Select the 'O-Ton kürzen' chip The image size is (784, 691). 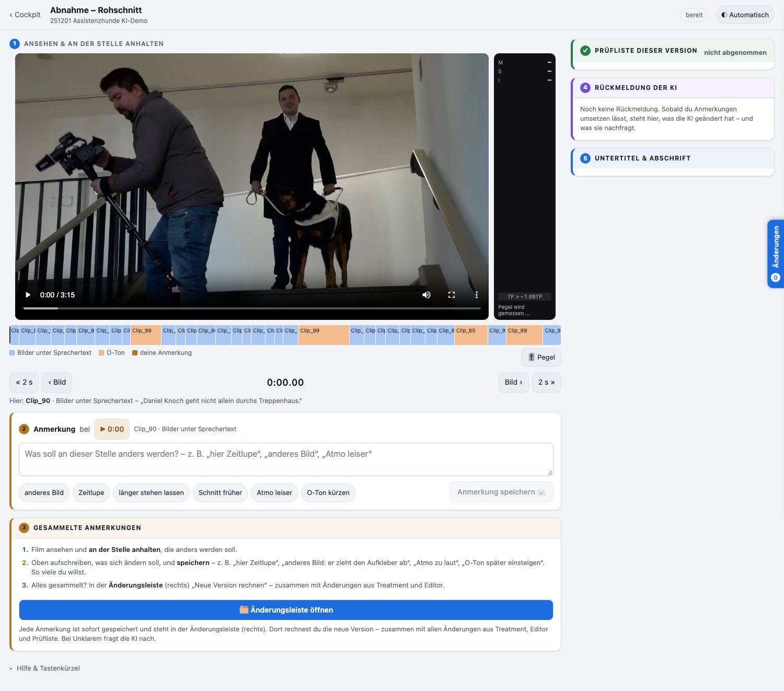point(328,493)
